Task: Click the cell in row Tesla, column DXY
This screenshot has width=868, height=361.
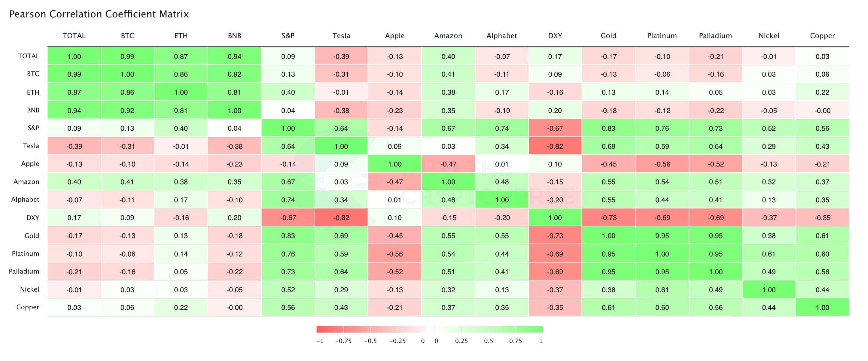Action: coord(555,146)
